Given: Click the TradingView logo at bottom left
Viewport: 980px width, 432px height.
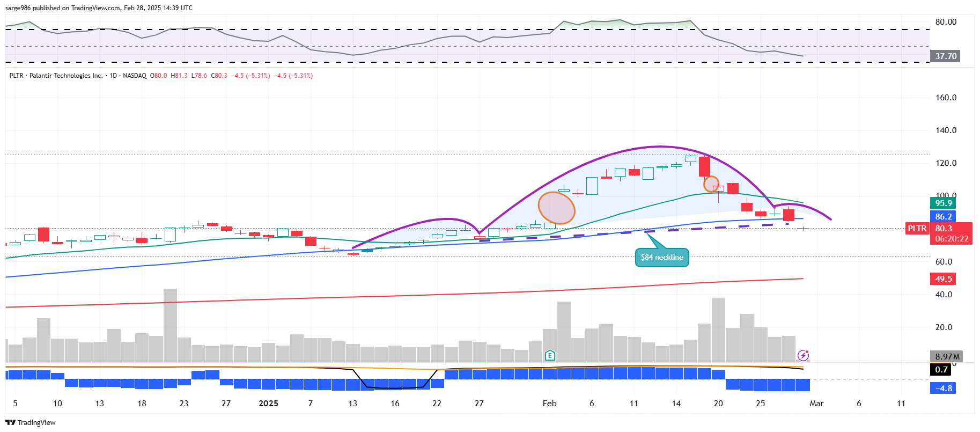Looking at the screenshot, I should click(31, 422).
